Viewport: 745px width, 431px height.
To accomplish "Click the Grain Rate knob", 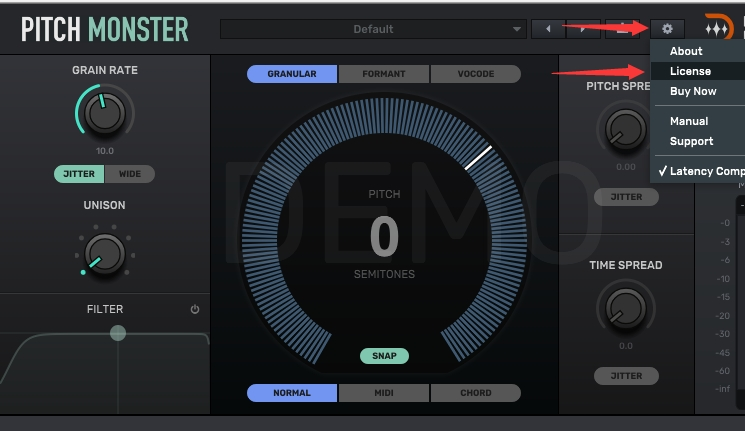I will (x=105, y=113).
